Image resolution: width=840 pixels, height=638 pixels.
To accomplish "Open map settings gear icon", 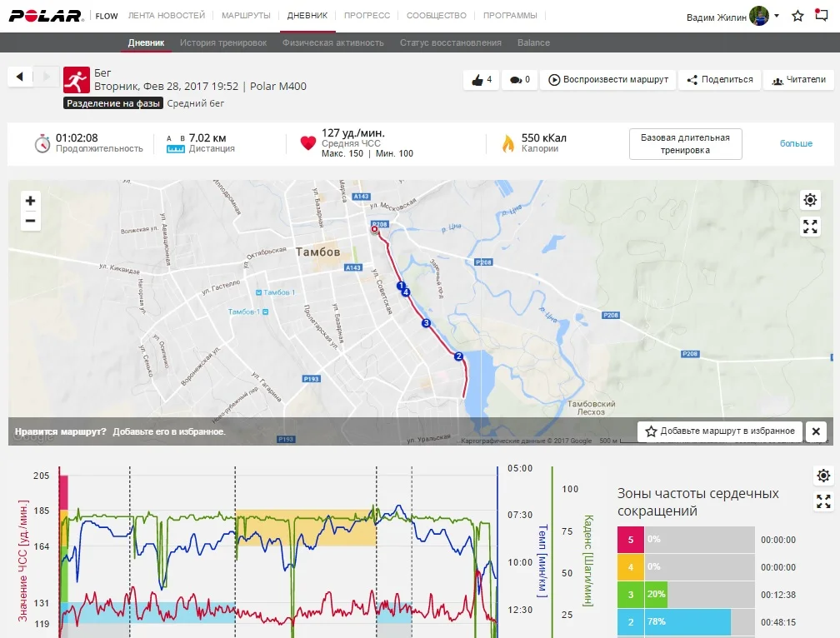I will pyautogui.click(x=810, y=200).
